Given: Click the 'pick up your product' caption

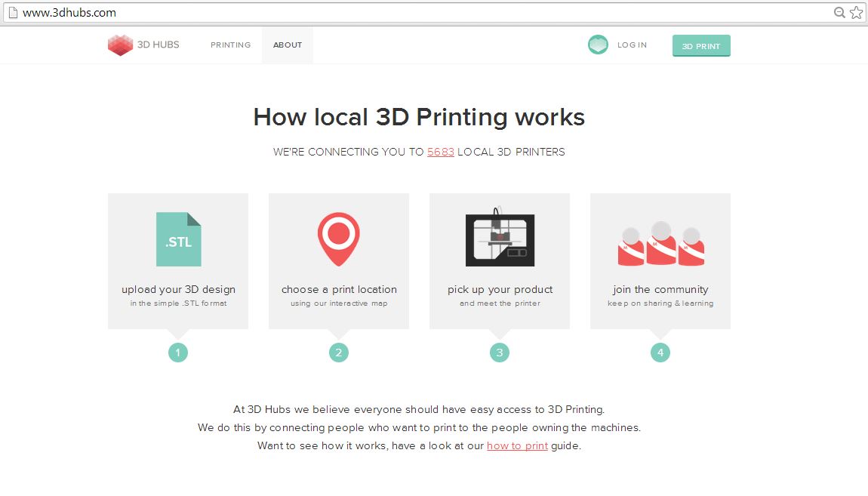Looking at the screenshot, I should (500, 289).
